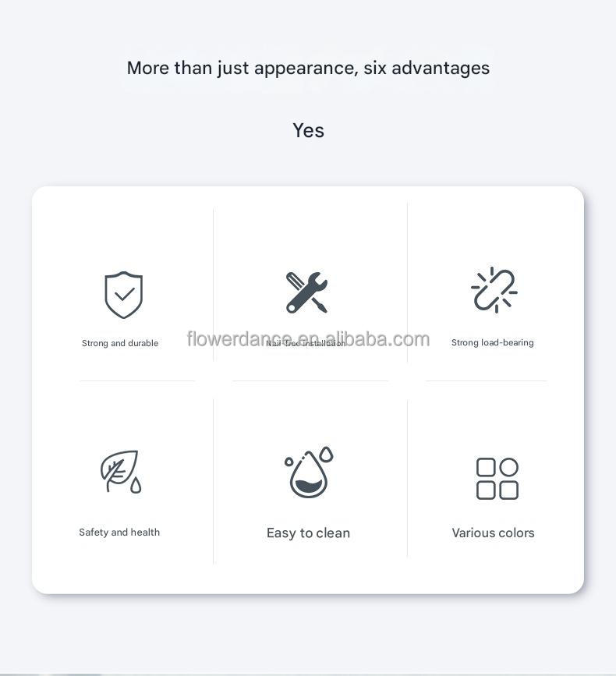Select the wrench and screwdriver icon
Viewport: 616px width, 676px height.
coord(307,292)
